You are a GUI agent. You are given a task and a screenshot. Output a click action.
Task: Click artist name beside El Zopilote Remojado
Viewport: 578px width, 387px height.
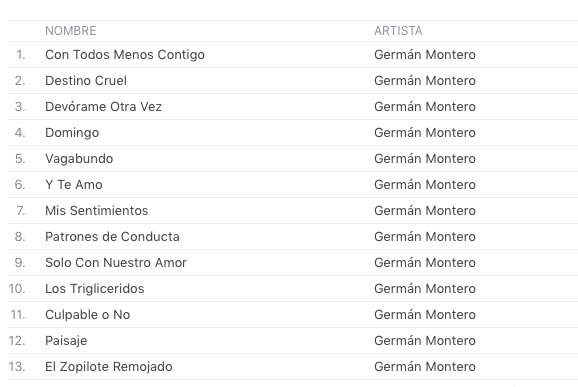point(425,366)
